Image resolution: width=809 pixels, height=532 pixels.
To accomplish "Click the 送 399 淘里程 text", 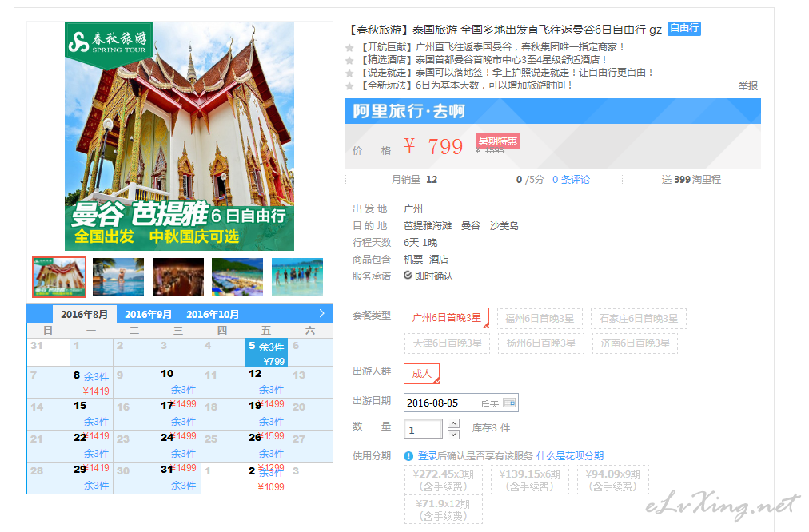I will coord(691,180).
